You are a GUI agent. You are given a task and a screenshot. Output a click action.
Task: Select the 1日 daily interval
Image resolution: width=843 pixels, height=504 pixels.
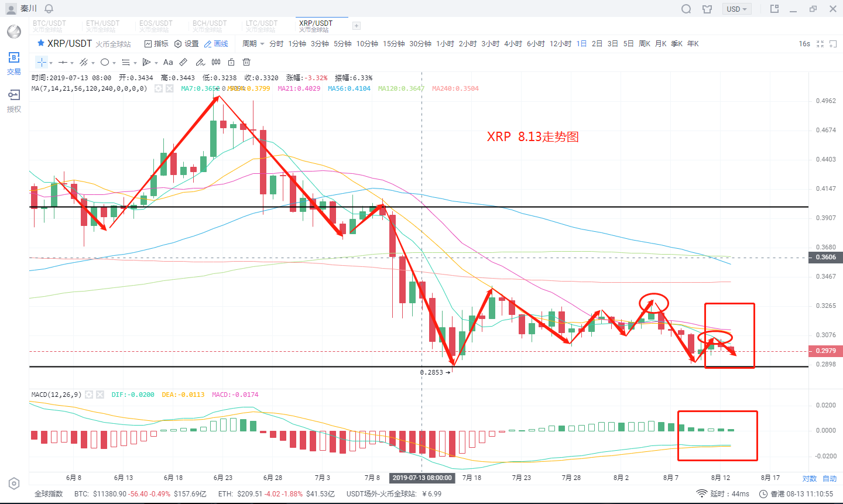pos(581,44)
